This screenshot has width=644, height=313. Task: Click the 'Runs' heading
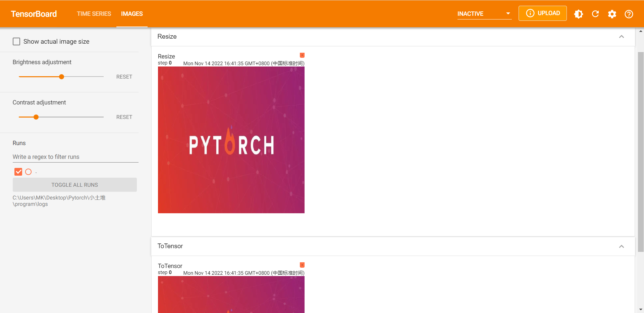pyautogui.click(x=19, y=143)
